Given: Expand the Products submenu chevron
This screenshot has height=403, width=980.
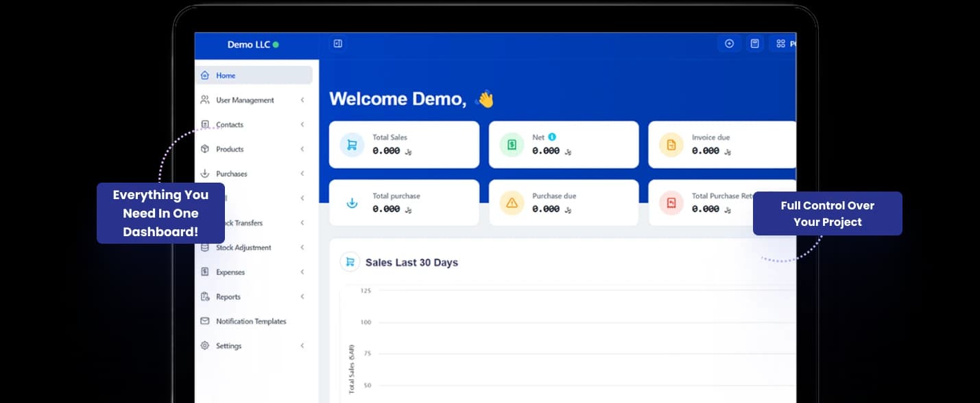Looking at the screenshot, I should click(302, 149).
